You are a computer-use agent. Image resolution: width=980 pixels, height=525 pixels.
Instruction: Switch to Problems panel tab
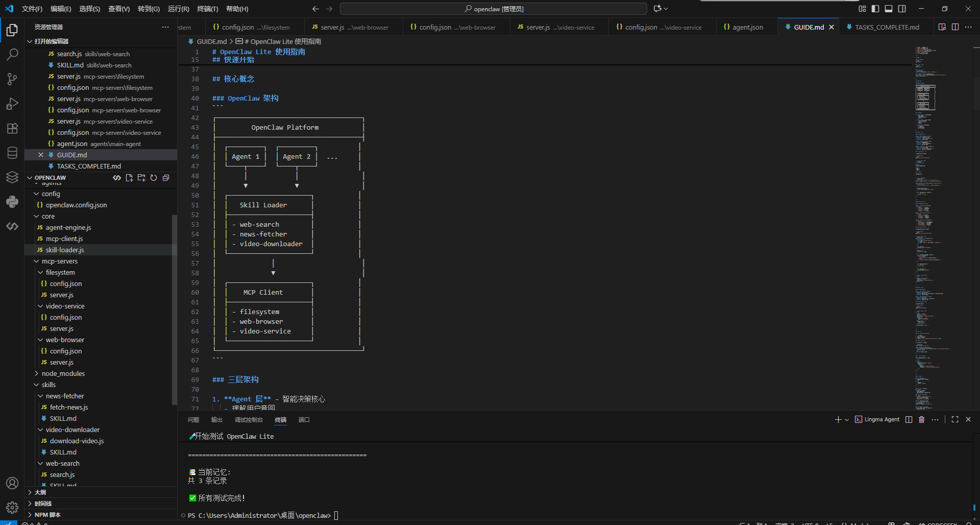click(x=193, y=420)
